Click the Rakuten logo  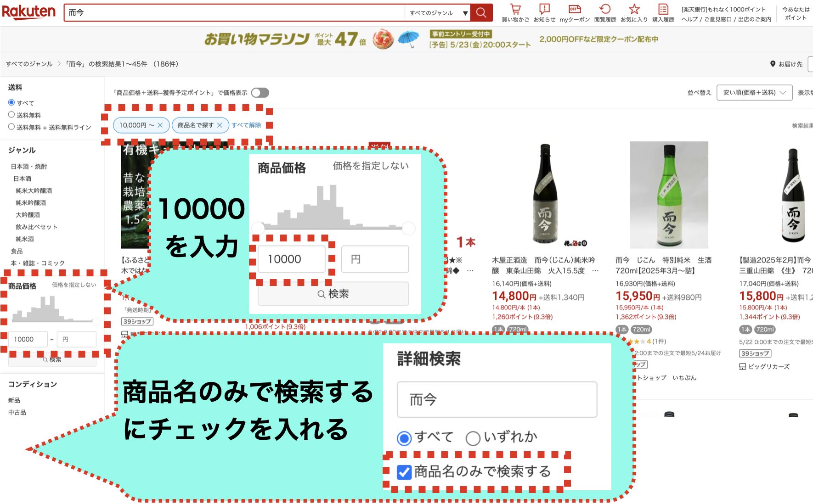[28, 12]
